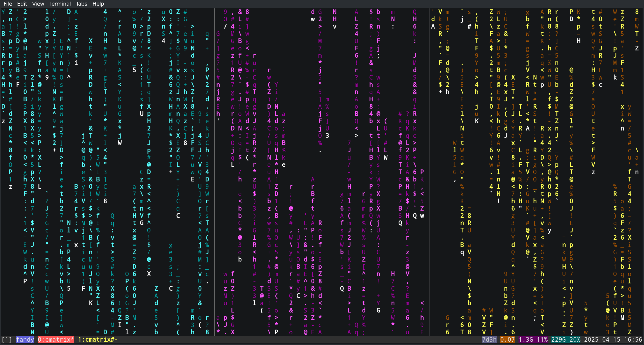Focus the yellow cmatrix pane
Screen dimensions: 644x345
tap(536, 168)
